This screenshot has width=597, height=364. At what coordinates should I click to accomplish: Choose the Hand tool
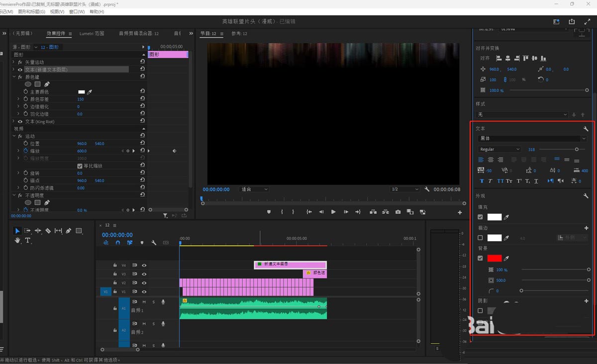(x=17, y=240)
